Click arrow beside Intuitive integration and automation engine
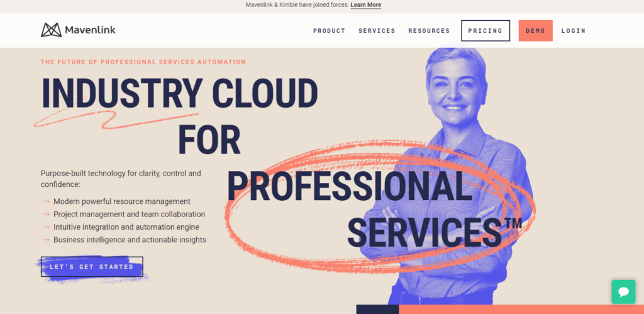Image resolution: width=644 pixels, height=314 pixels. (x=46, y=227)
